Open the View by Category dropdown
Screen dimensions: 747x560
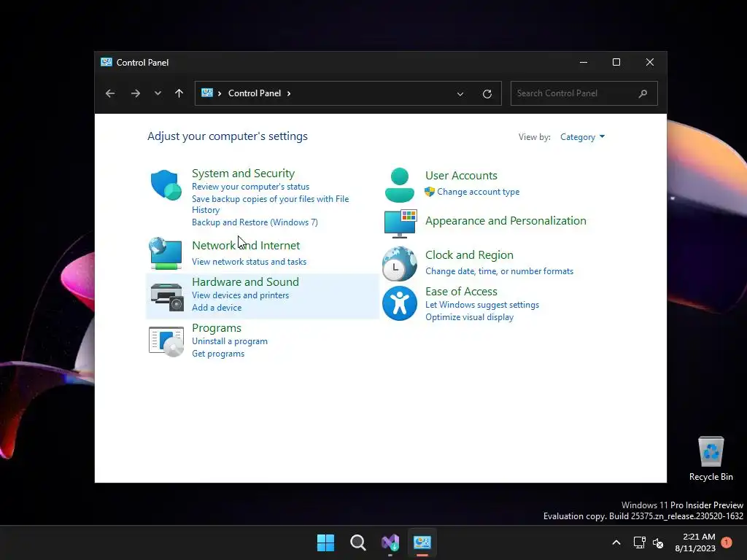click(x=582, y=136)
